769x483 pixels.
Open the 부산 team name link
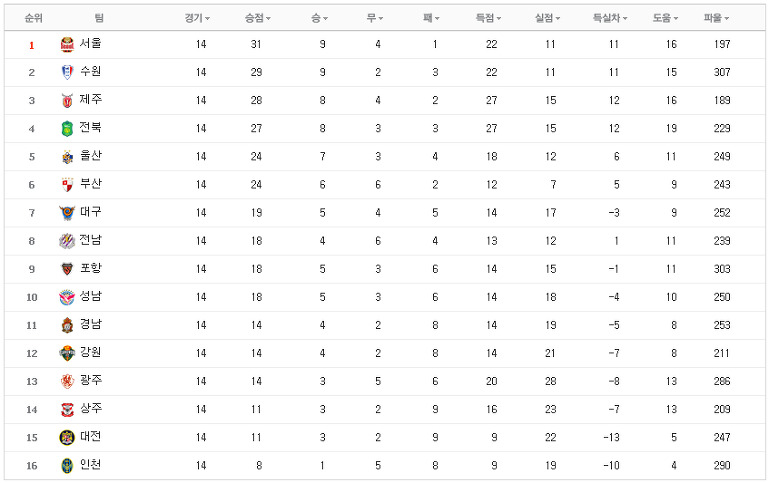click(x=91, y=184)
